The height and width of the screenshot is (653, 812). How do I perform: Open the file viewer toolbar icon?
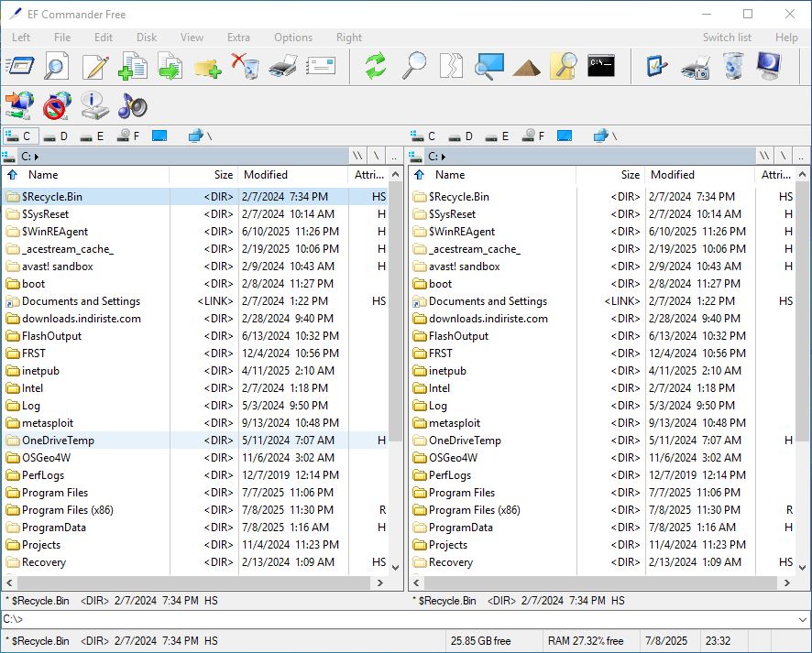[x=57, y=66]
